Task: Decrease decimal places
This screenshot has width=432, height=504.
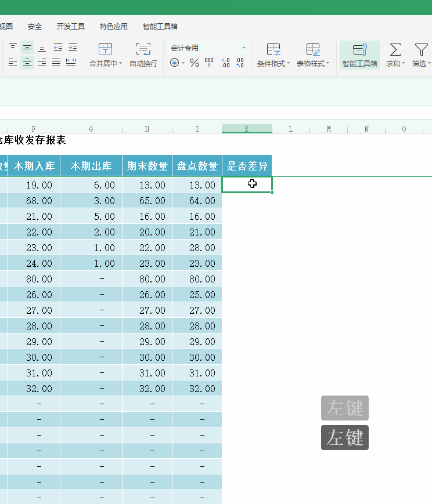Action: point(240,63)
